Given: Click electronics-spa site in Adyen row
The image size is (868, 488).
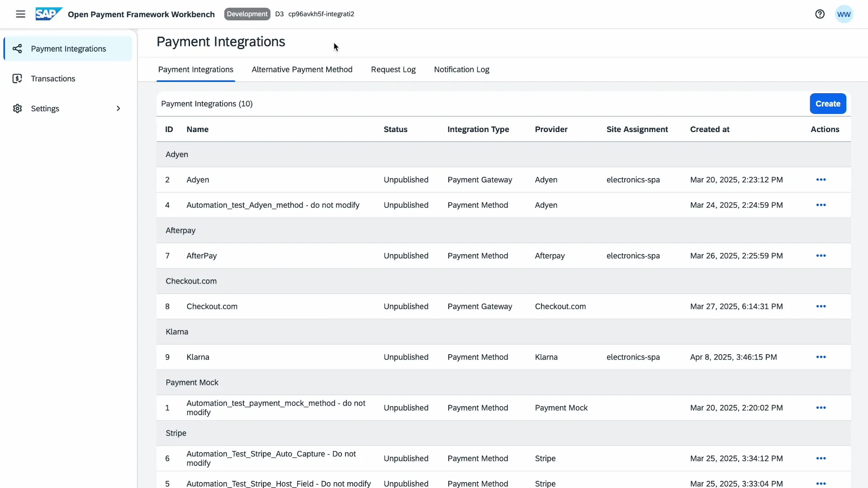Looking at the screenshot, I should (633, 180).
